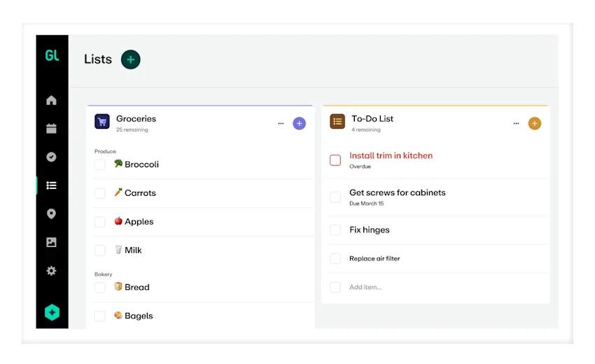
Task: Open the Get screws for cabinets task
Action: click(398, 192)
